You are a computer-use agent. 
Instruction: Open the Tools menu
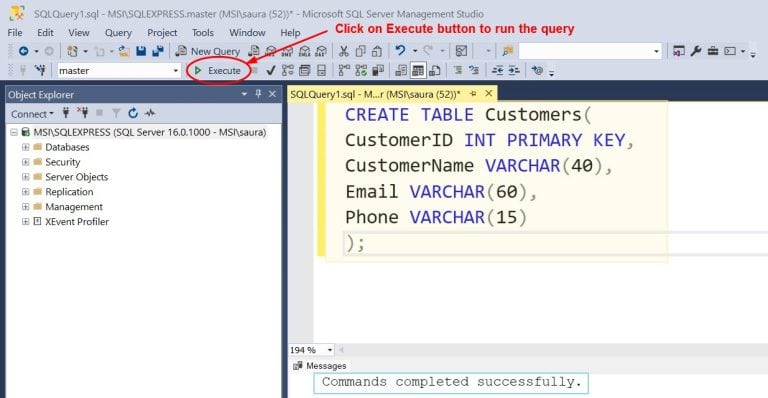click(203, 33)
